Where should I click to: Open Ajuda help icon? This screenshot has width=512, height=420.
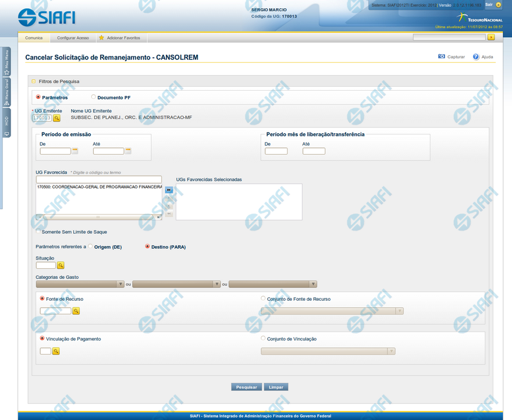(476, 57)
